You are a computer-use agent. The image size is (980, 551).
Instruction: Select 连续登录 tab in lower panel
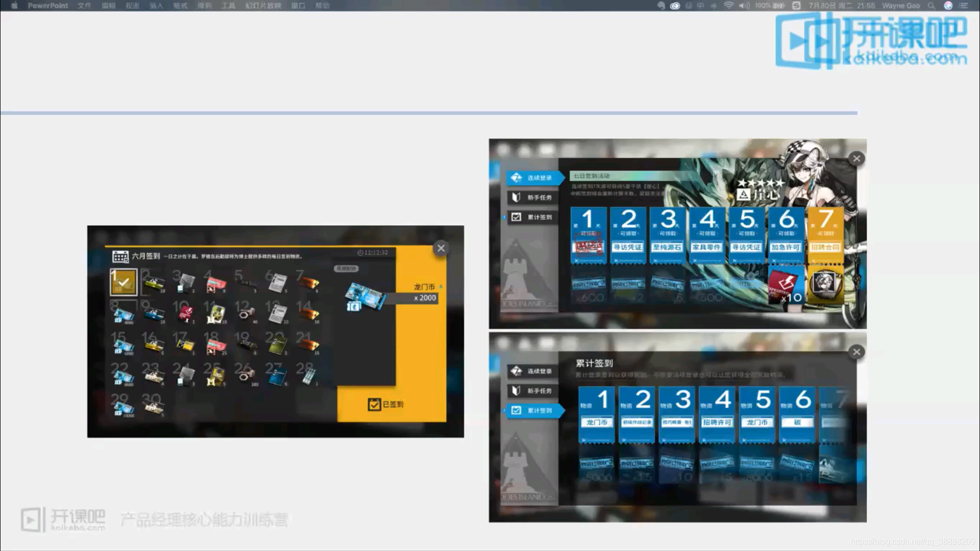[x=532, y=371]
